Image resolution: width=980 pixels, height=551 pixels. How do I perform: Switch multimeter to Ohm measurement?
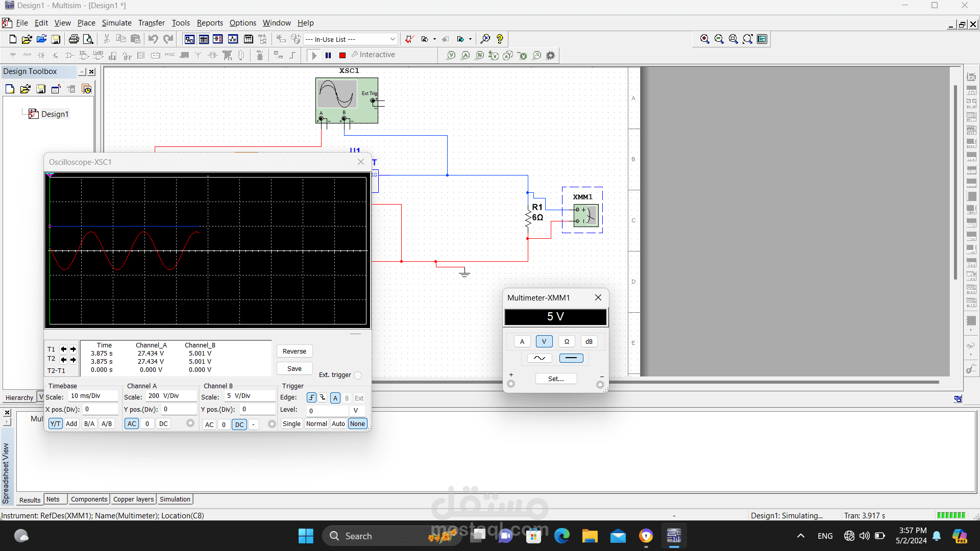[567, 341]
